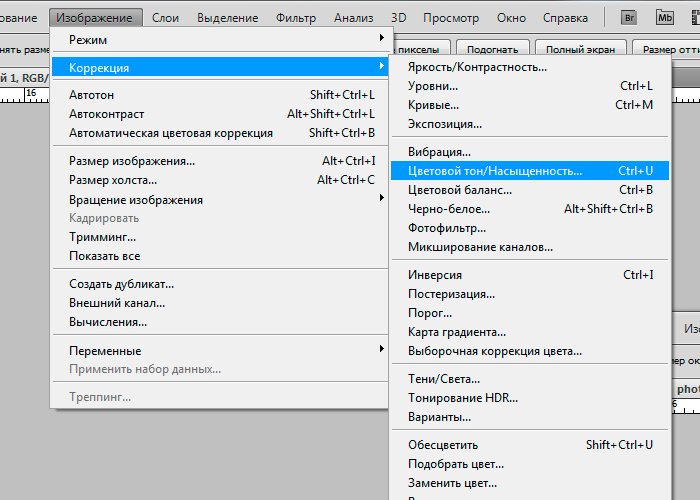The image size is (700, 500).
Task: Open the Фильтр menu
Action: pos(295,17)
